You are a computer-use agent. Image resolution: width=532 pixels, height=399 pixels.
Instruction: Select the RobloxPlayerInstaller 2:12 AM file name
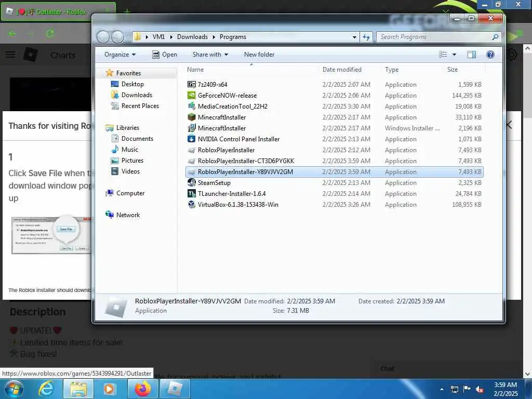pyautogui.click(x=227, y=150)
